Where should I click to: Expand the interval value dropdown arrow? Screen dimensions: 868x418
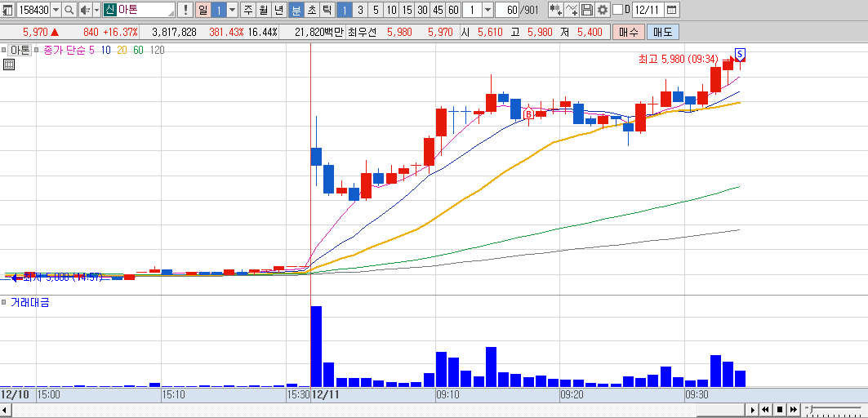(487, 10)
